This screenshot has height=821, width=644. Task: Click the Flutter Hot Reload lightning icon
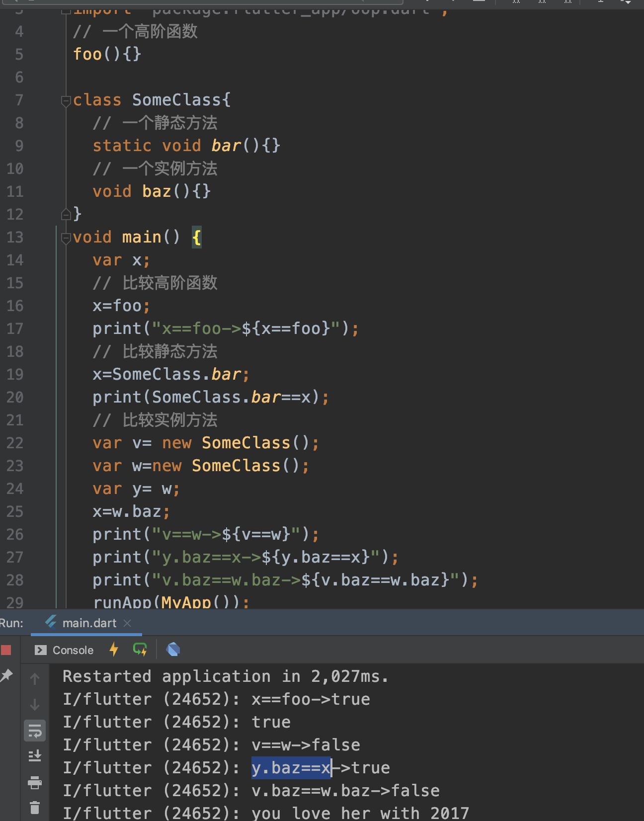tap(114, 650)
